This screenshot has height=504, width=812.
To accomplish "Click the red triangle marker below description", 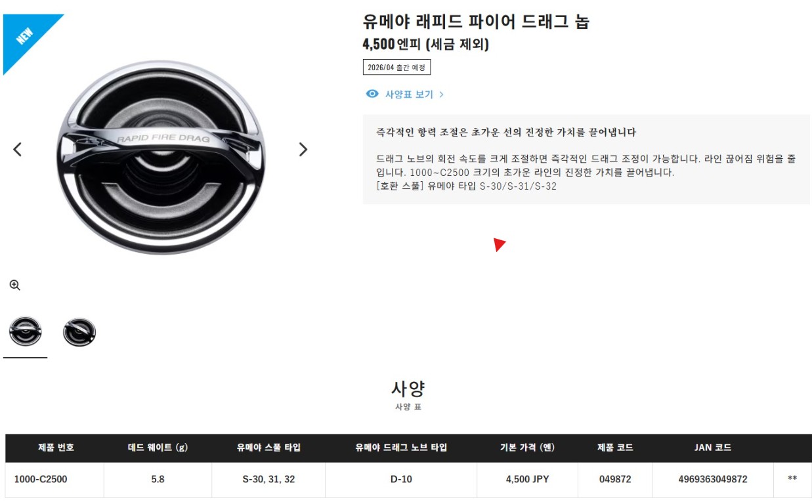I will click(500, 245).
